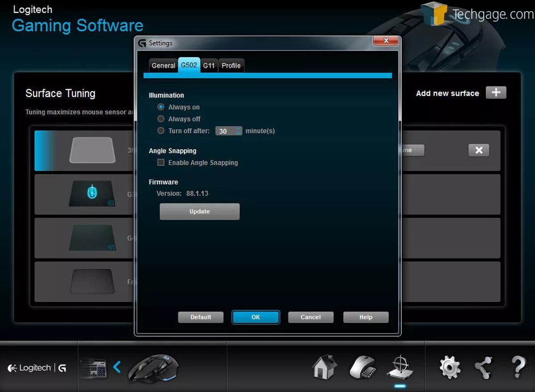The width and height of the screenshot is (535, 392).
Task: Open the help question mark icon
Action: (518, 367)
